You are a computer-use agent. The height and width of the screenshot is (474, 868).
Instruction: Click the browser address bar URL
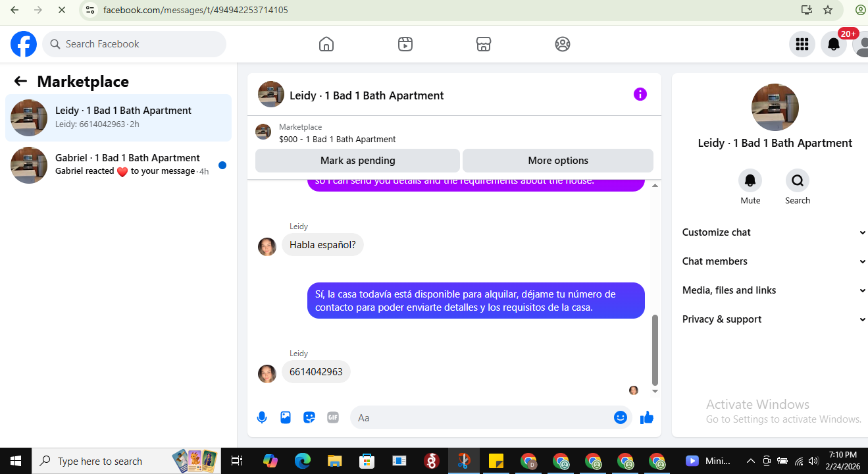point(195,10)
